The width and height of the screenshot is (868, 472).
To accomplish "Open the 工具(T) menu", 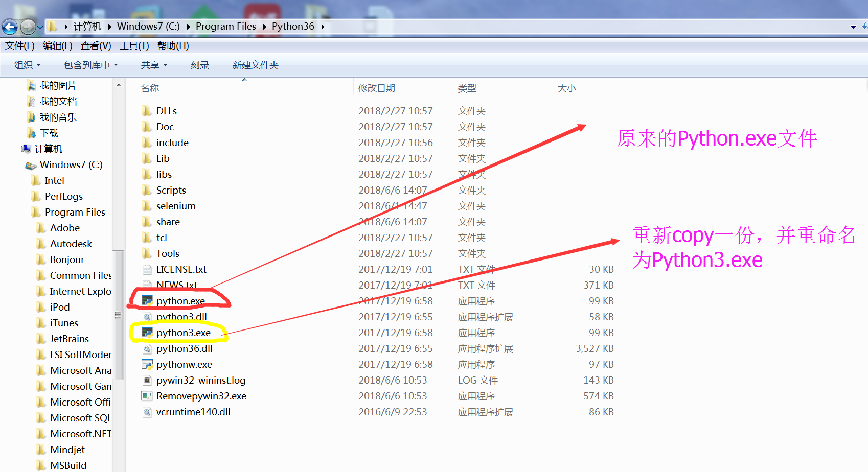I will pos(134,45).
